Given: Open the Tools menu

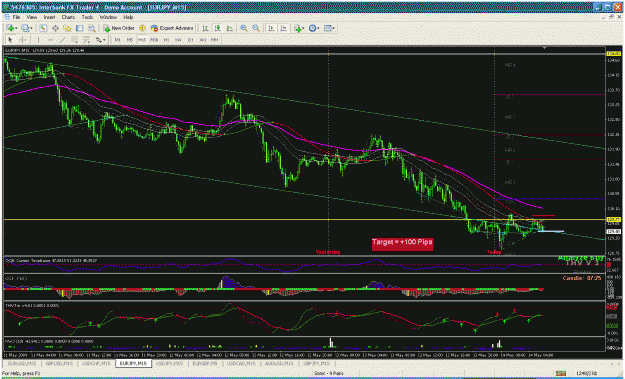Looking at the screenshot, I should [87, 17].
